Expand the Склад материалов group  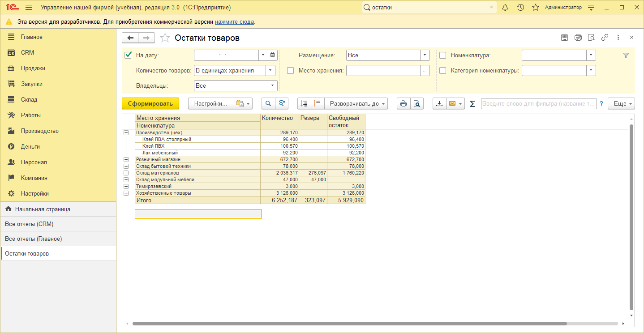[x=126, y=173]
